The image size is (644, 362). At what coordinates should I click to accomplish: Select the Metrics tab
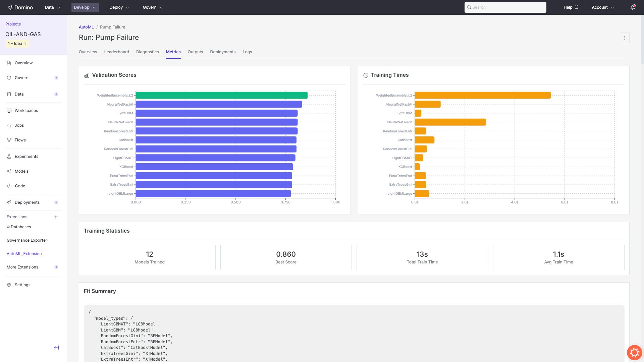coord(173,52)
